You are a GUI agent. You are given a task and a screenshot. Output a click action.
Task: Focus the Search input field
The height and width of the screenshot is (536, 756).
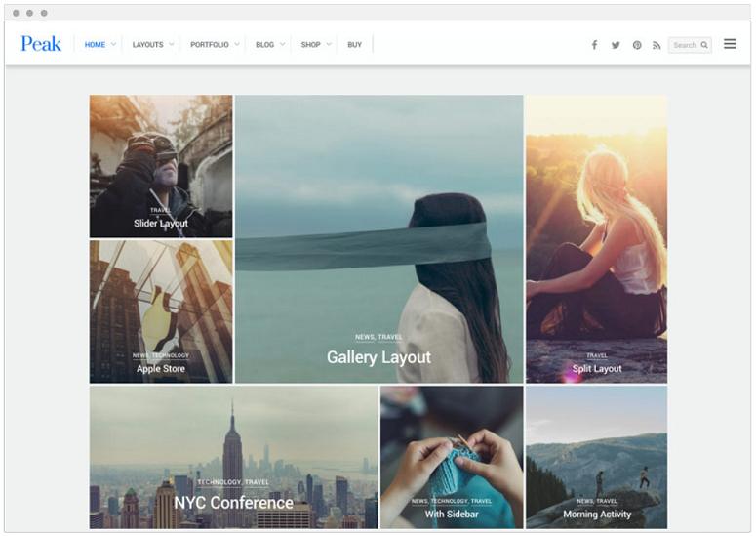click(x=690, y=45)
